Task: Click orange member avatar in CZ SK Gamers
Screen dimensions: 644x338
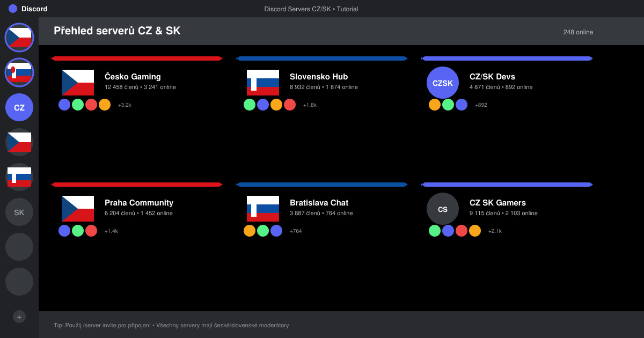Action: (475, 231)
